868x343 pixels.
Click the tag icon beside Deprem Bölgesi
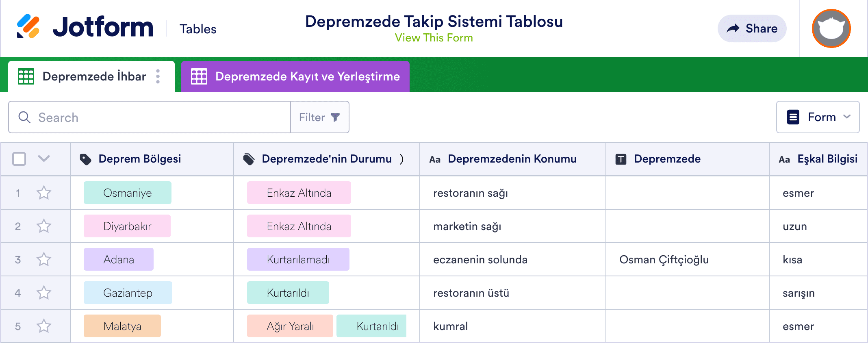click(x=85, y=159)
